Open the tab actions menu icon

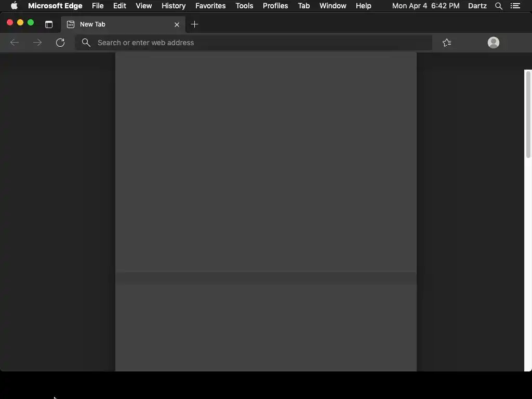[49, 24]
